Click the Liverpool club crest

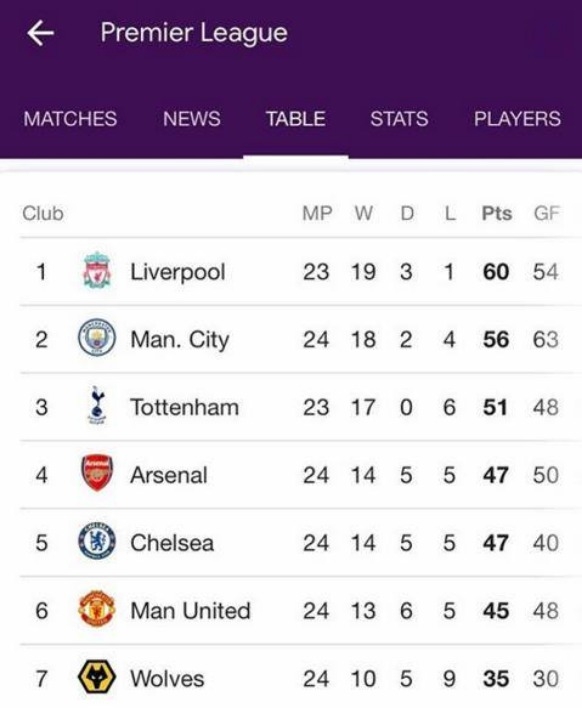[x=97, y=270]
